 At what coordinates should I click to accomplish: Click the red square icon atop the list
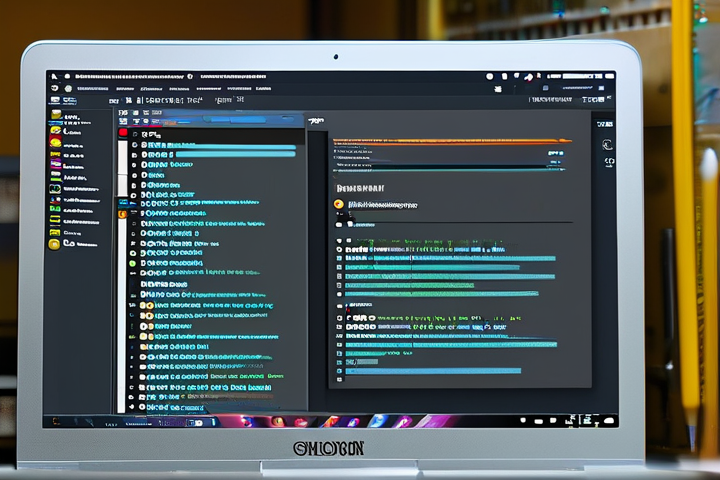(124, 132)
